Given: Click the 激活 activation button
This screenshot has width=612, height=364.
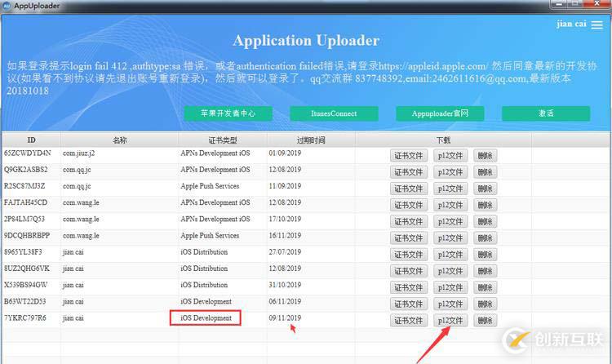Looking at the screenshot, I should [546, 113].
